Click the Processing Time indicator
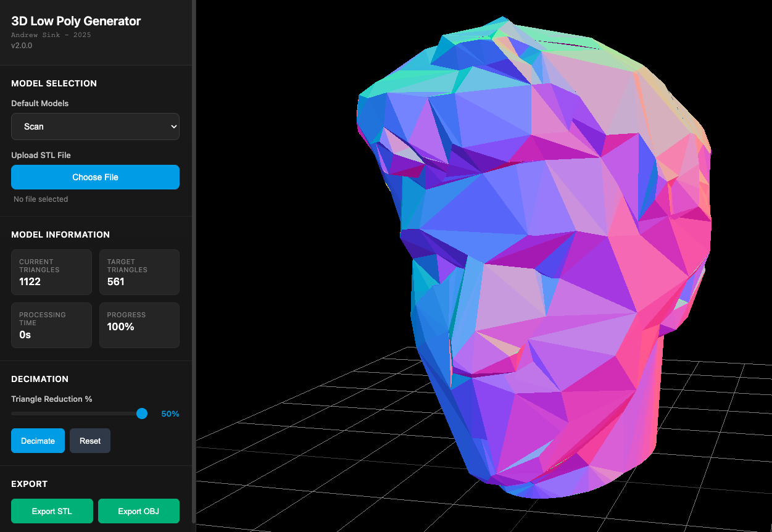This screenshot has width=772, height=532. pyautogui.click(x=51, y=325)
